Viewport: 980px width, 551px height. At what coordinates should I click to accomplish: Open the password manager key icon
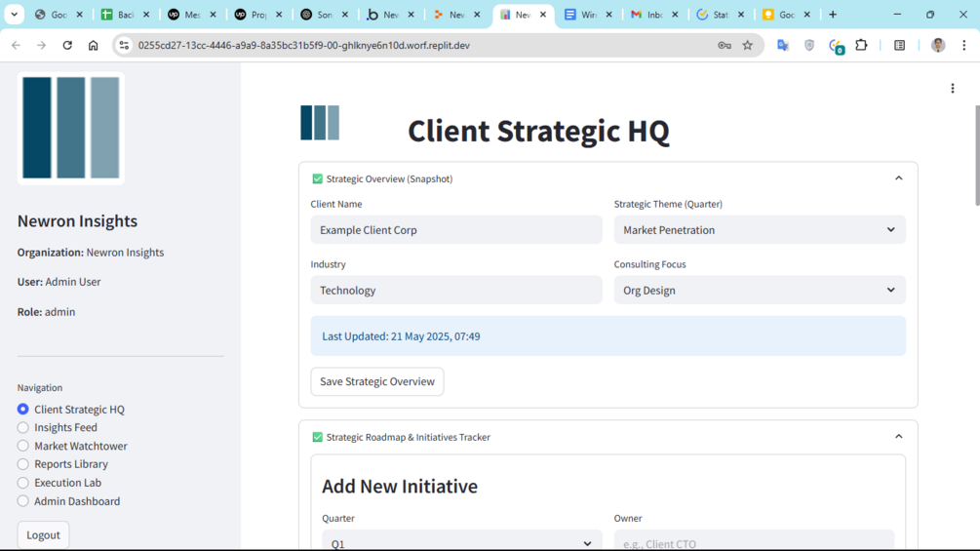click(x=725, y=45)
